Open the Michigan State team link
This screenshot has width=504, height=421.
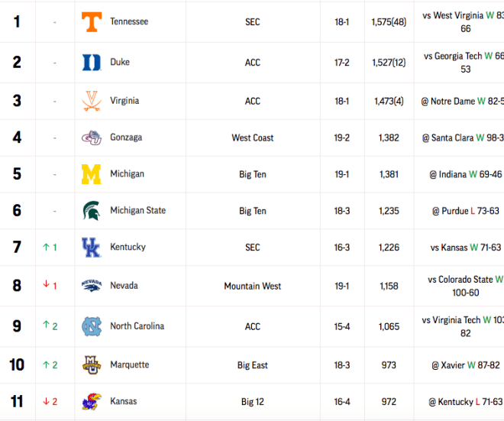click(x=138, y=210)
